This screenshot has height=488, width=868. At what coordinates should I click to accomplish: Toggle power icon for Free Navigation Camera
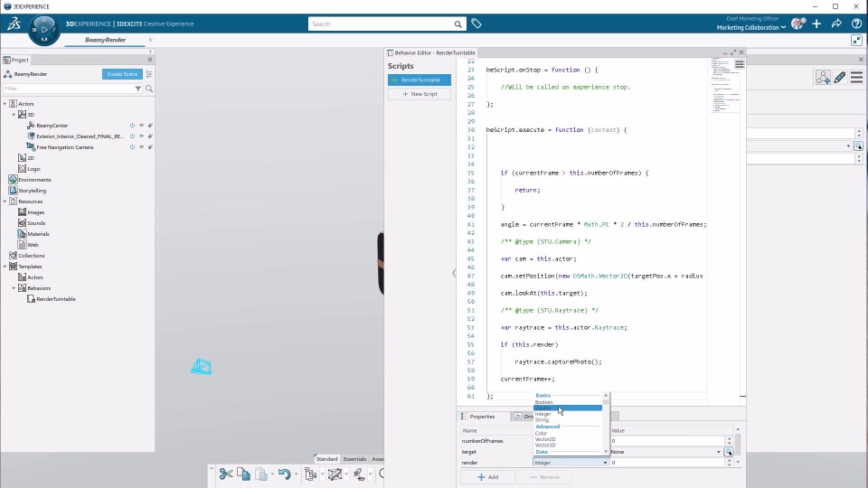tap(132, 147)
